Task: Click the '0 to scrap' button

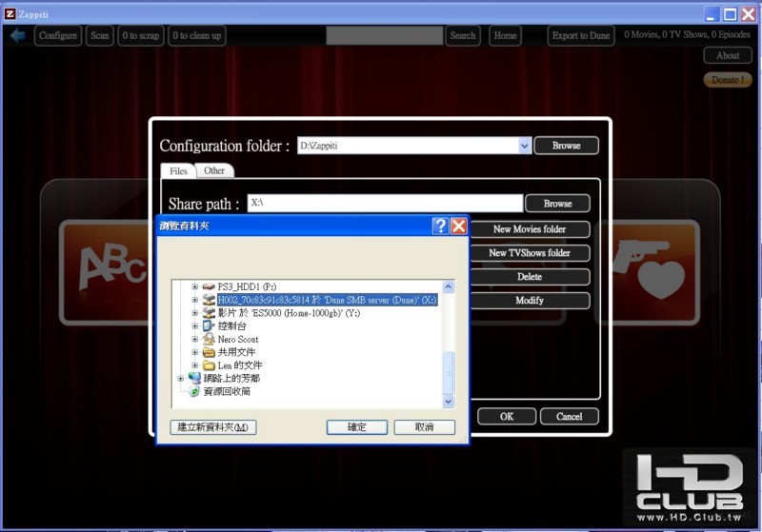Action: tap(140, 35)
